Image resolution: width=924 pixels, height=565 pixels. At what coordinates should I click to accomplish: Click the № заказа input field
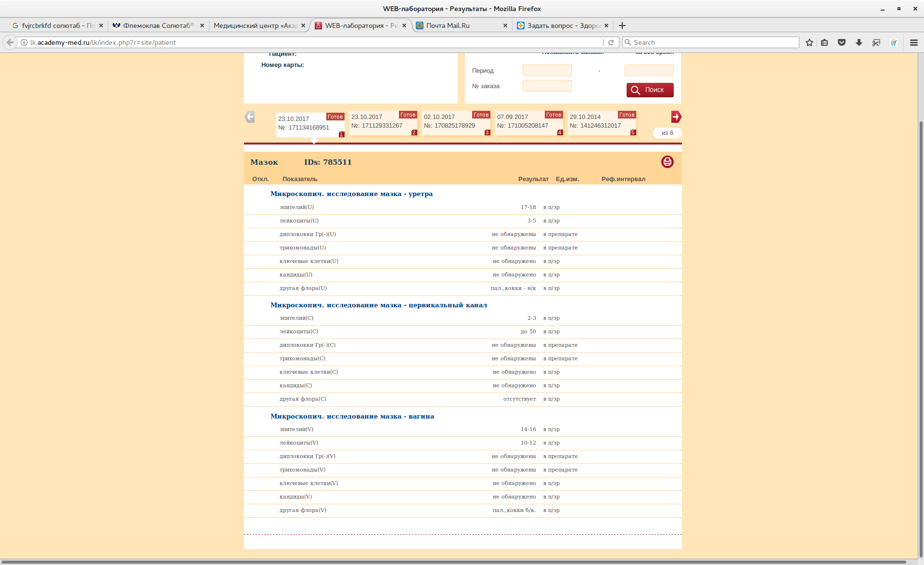(x=547, y=86)
